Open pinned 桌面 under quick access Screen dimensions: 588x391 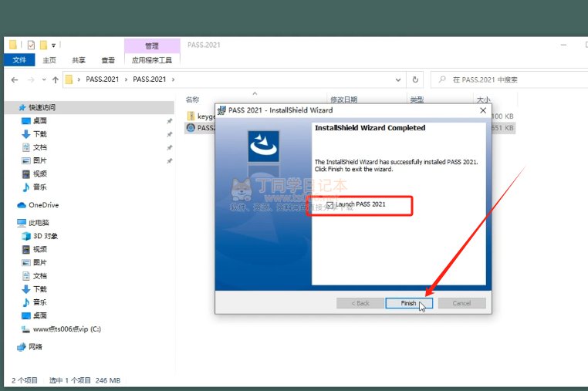pyautogui.click(x=40, y=121)
